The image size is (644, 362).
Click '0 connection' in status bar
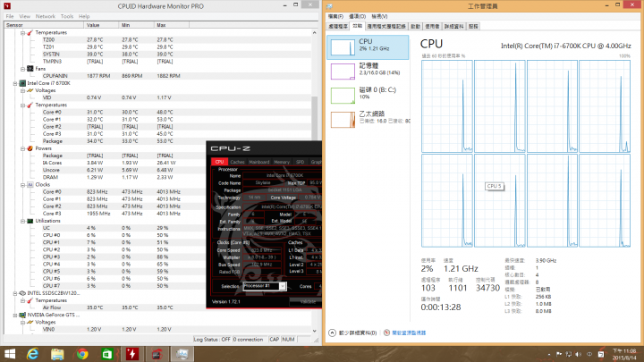[248, 340]
